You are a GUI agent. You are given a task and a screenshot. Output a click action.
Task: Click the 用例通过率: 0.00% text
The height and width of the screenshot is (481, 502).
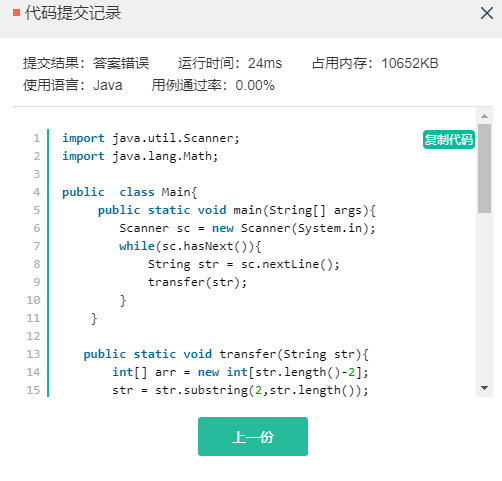pos(213,85)
